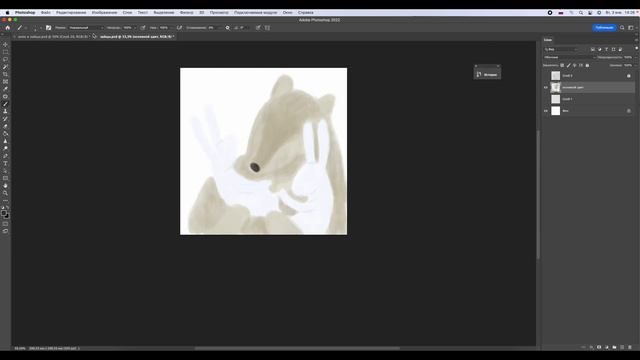Screen dimensions: 640x360
Task: Open symmetry paint options butterfly icon
Action: click(267, 28)
